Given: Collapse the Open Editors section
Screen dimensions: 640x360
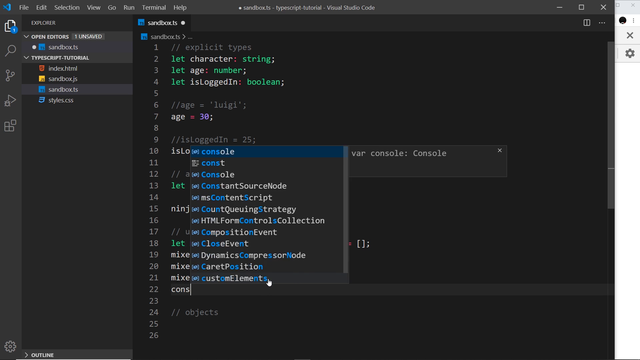Looking at the screenshot, I should point(27,37).
